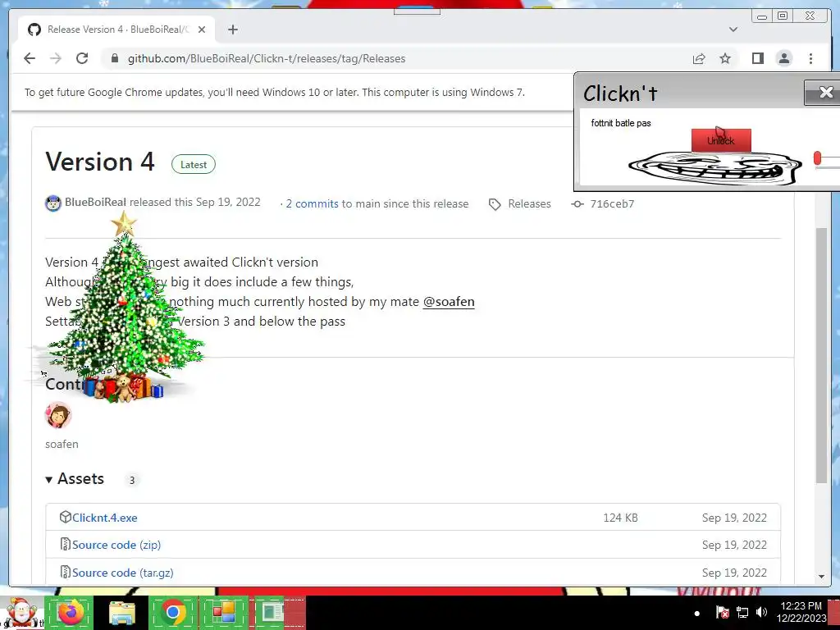The height and width of the screenshot is (630, 840).
Task: Open a new browser tab
Action: pyautogui.click(x=232, y=30)
